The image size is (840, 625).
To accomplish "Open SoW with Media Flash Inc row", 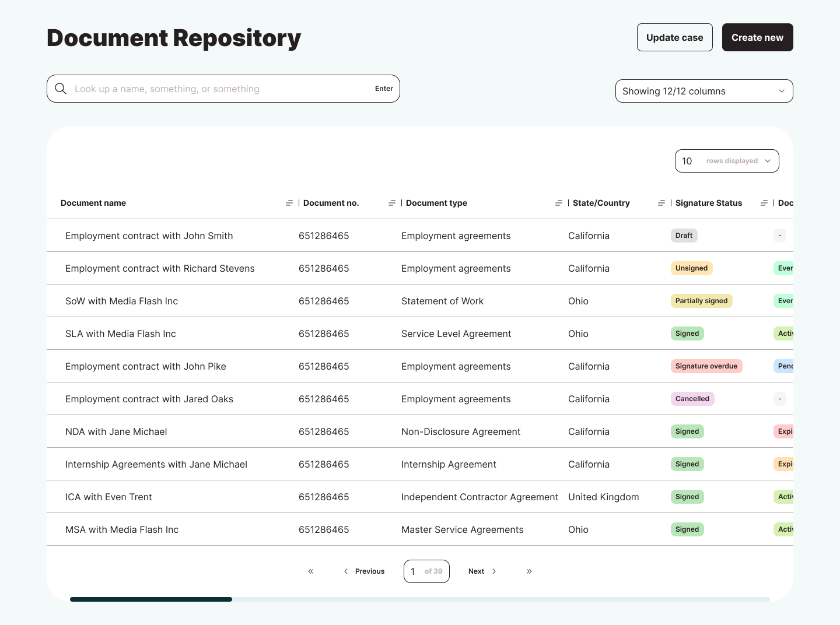I will 121,301.
